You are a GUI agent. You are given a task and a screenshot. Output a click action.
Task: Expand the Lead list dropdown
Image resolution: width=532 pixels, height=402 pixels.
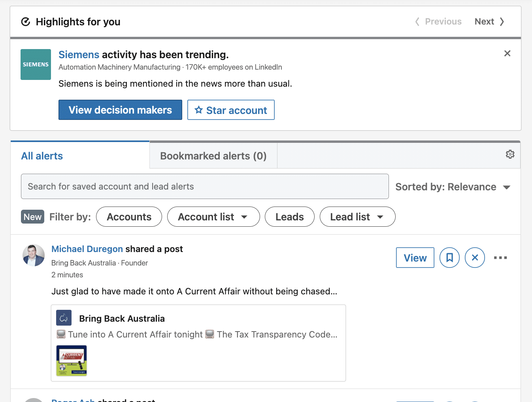tap(357, 216)
